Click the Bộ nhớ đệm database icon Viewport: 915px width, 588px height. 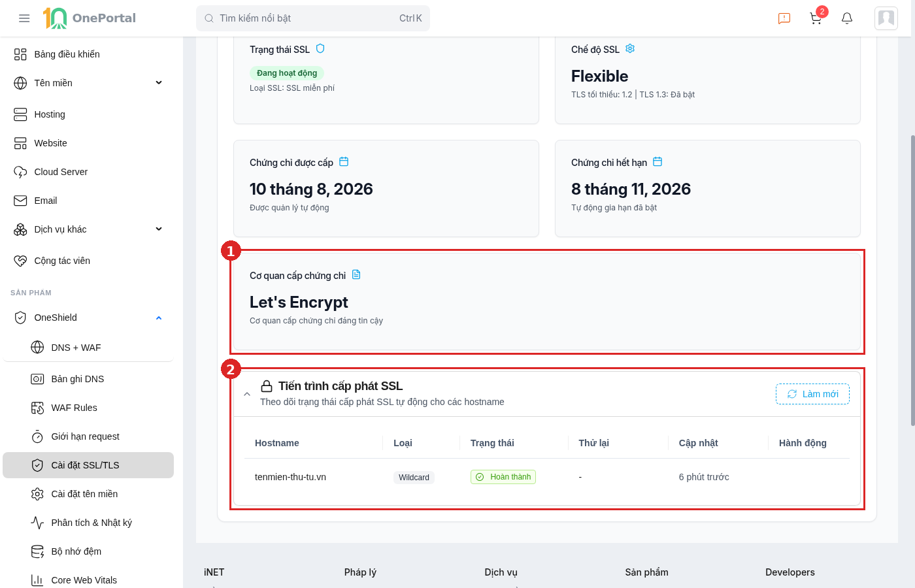point(37,551)
